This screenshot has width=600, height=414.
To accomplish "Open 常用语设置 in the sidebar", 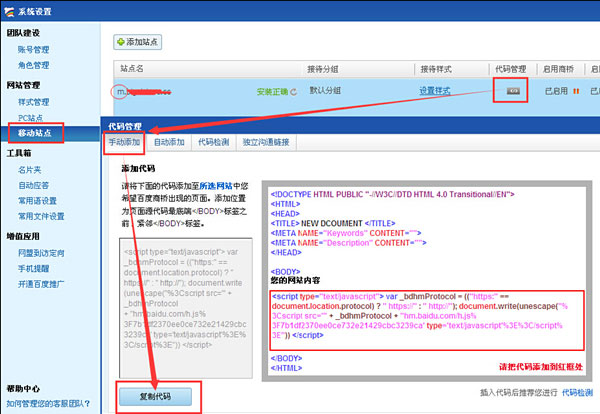I will pos(38,201).
